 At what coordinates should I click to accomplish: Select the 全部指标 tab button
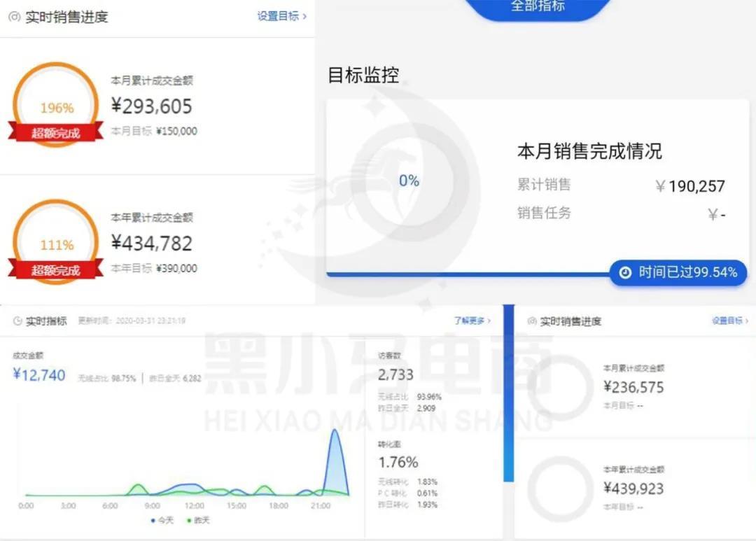[x=538, y=7]
